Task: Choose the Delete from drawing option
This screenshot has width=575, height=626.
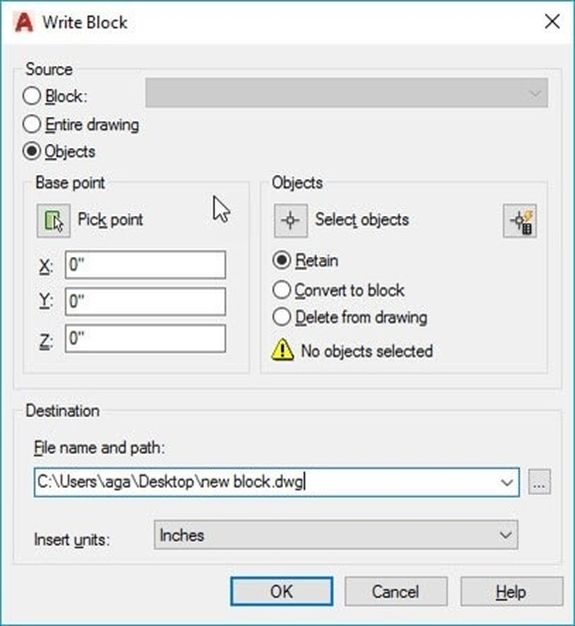Action: [x=282, y=317]
